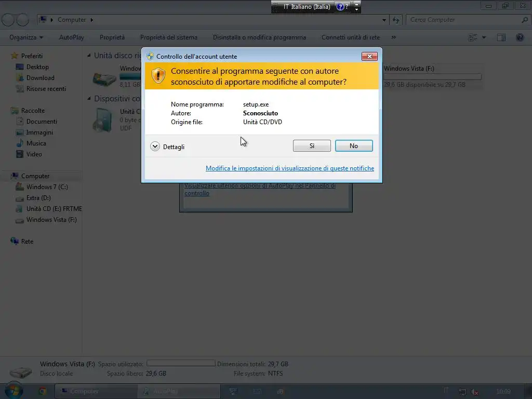Click the Forward navigation button
Image resolution: width=532 pixels, height=399 pixels.
23,20
